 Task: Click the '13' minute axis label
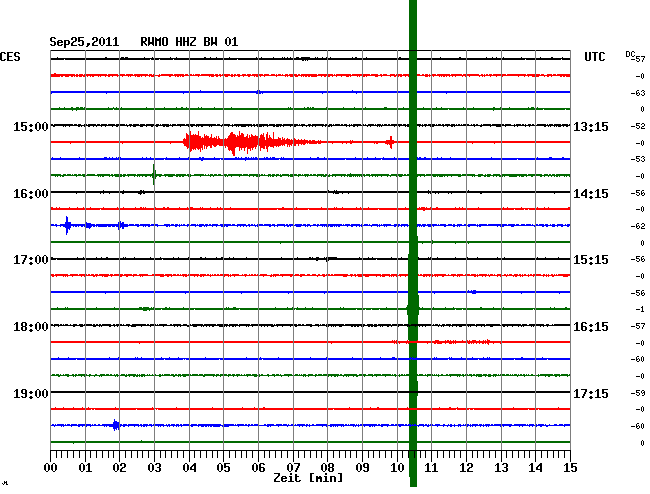[x=501, y=468]
